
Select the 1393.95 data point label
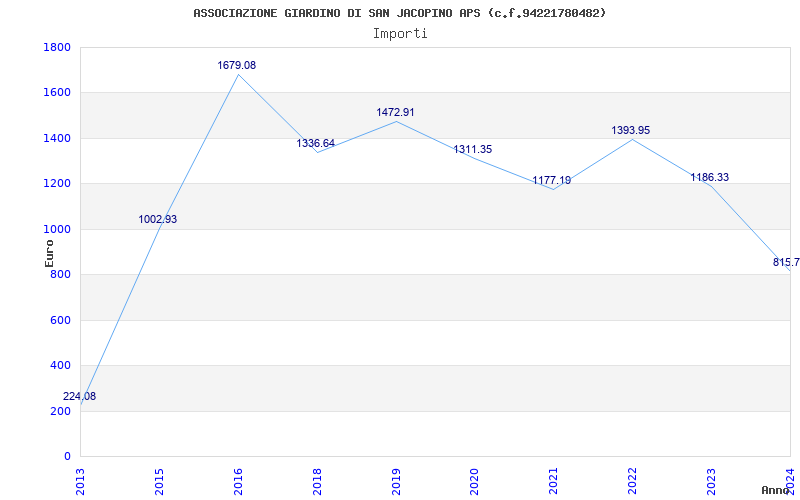click(x=631, y=130)
